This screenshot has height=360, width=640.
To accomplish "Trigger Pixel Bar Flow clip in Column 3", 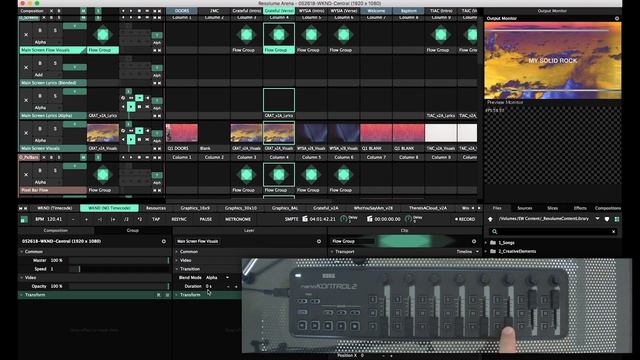I will [x=246, y=175].
